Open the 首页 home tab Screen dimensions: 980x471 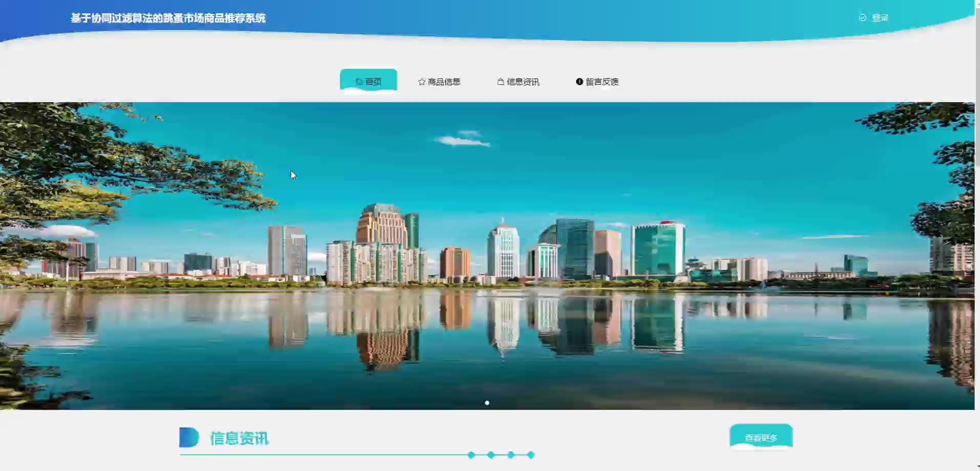[368, 81]
